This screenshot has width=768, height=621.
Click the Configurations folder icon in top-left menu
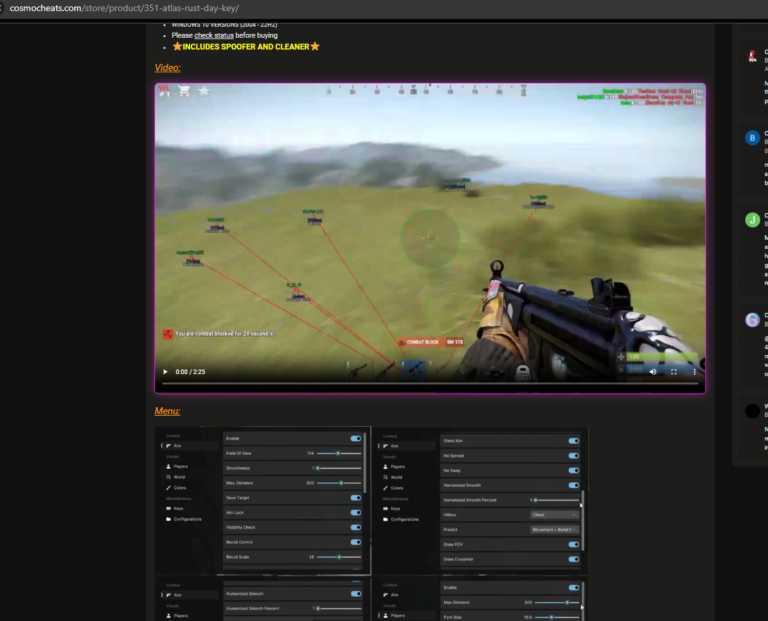click(x=169, y=519)
